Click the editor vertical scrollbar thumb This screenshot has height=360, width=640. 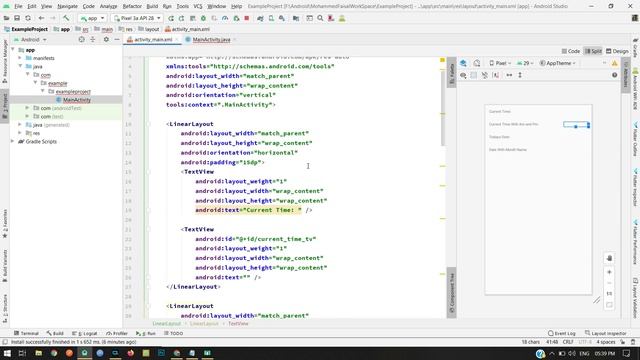point(442,108)
